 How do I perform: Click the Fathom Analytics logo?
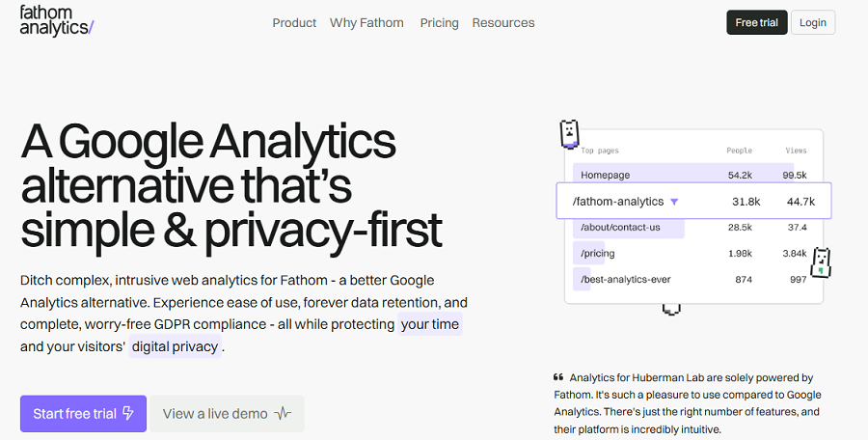pyautogui.click(x=57, y=21)
